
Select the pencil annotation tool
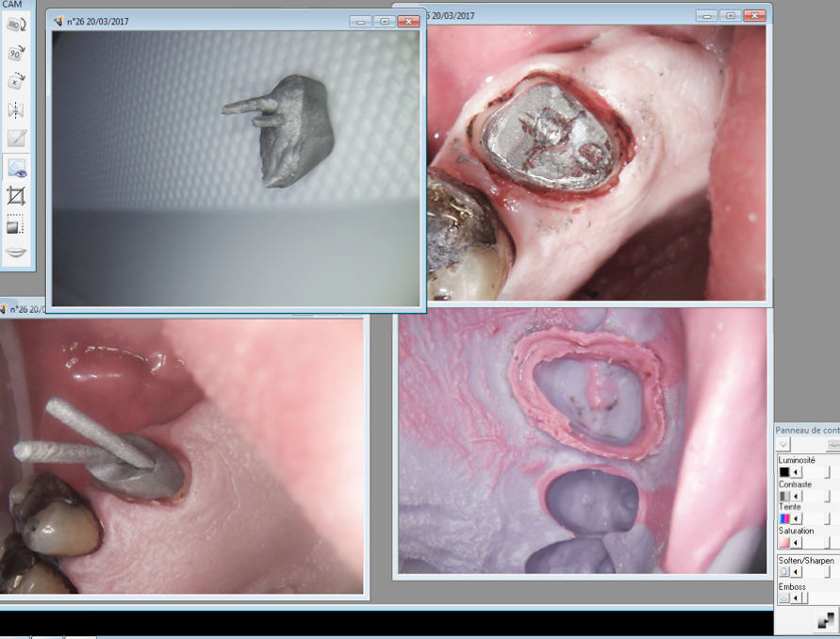point(17,139)
